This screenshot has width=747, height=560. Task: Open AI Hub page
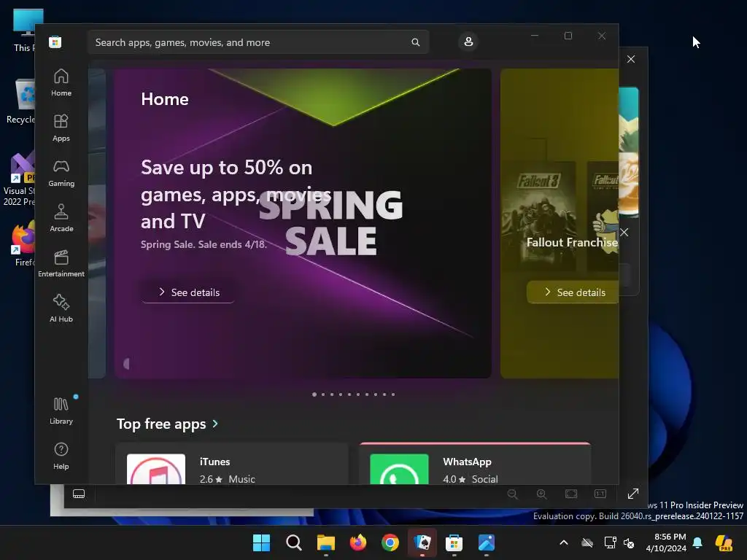click(61, 308)
